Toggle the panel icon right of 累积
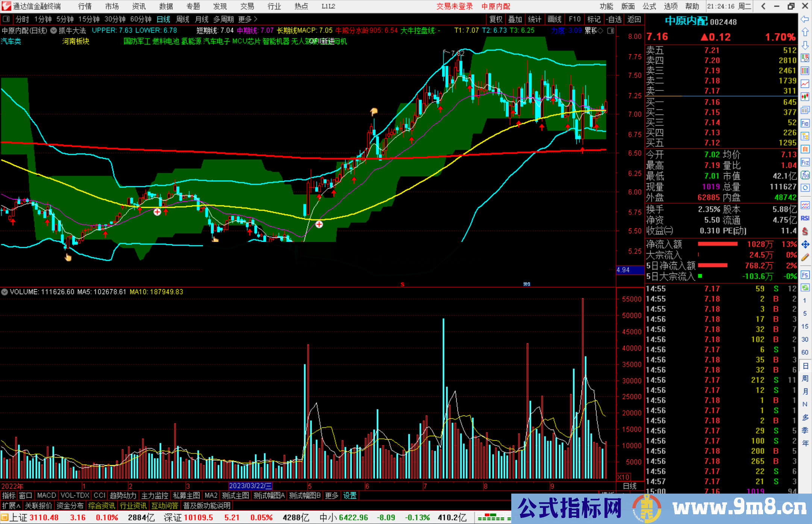 click(x=611, y=30)
